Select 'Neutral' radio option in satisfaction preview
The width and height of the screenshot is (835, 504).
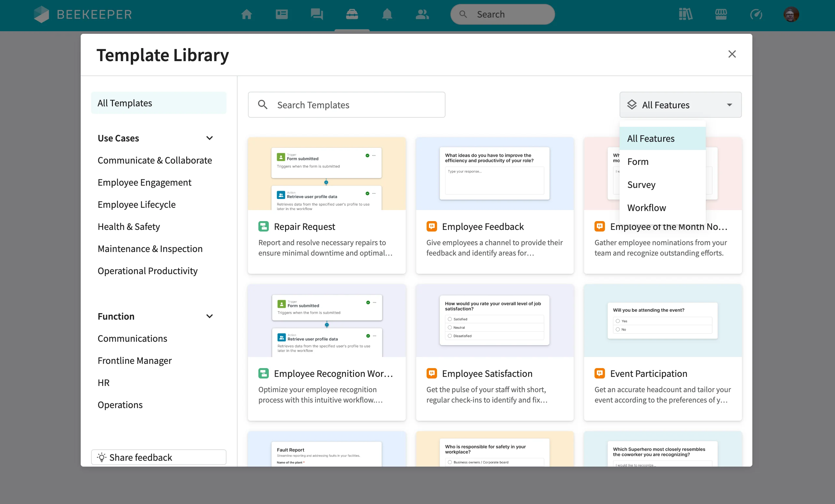[450, 327]
